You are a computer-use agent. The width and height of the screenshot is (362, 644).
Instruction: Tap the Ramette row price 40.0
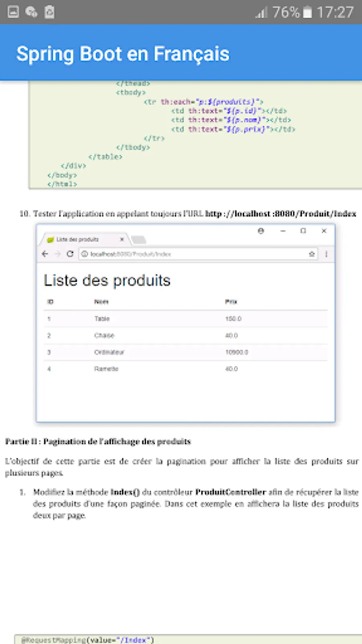coord(231,369)
